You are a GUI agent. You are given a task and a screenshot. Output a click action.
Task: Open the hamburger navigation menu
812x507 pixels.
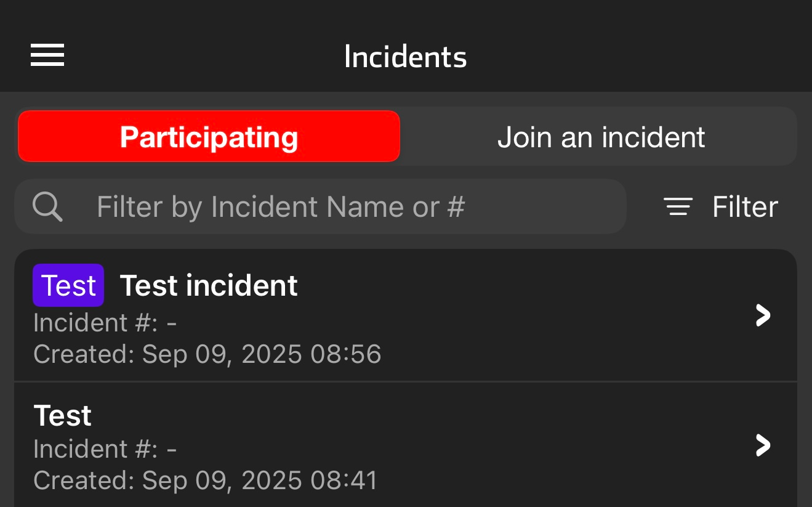pyautogui.click(x=47, y=55)
